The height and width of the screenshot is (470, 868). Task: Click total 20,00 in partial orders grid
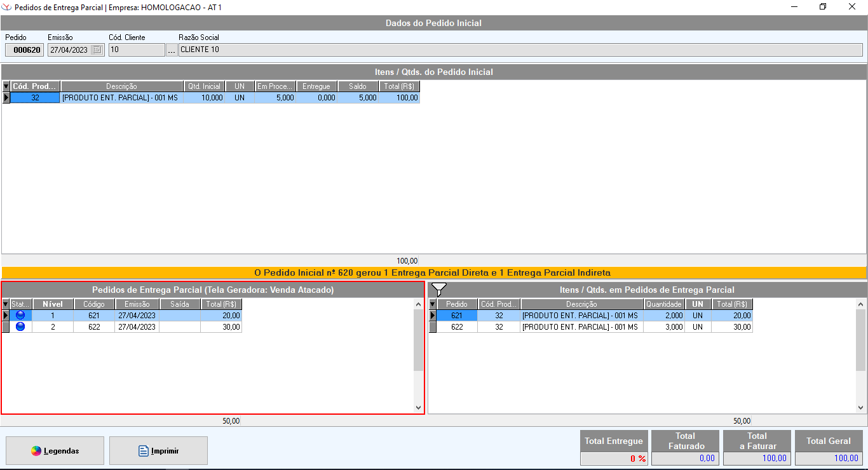pyautogui.click(x=221, y=315)
